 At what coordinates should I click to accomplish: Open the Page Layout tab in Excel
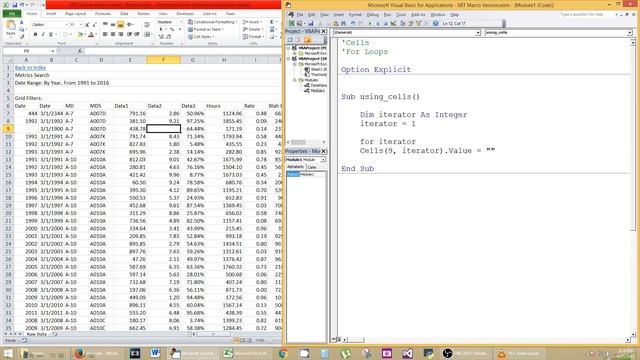pyautogui.click(x=76, y=13)
